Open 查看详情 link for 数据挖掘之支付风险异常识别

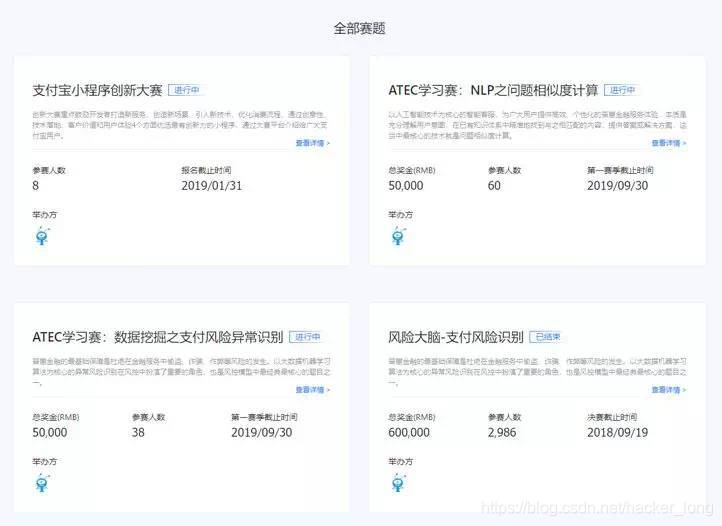(x=313, y=390)
